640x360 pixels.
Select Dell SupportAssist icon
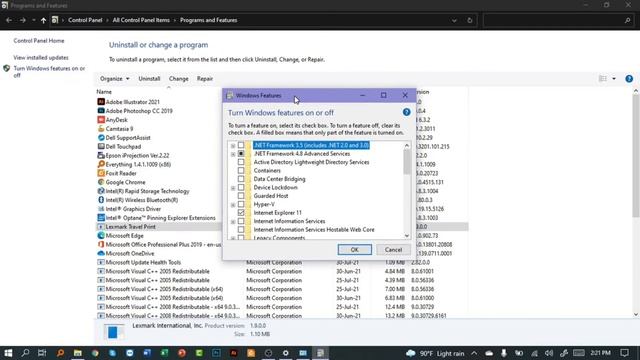tap(101, 138)
